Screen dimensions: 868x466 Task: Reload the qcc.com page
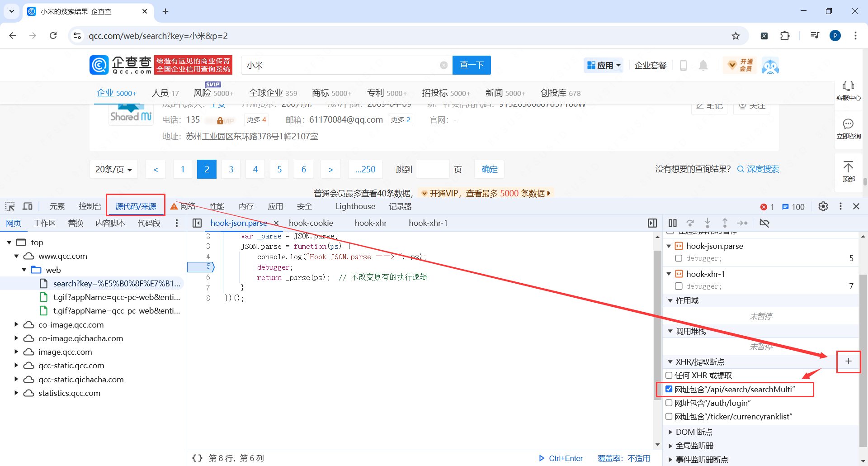click(x=53, y=36)
